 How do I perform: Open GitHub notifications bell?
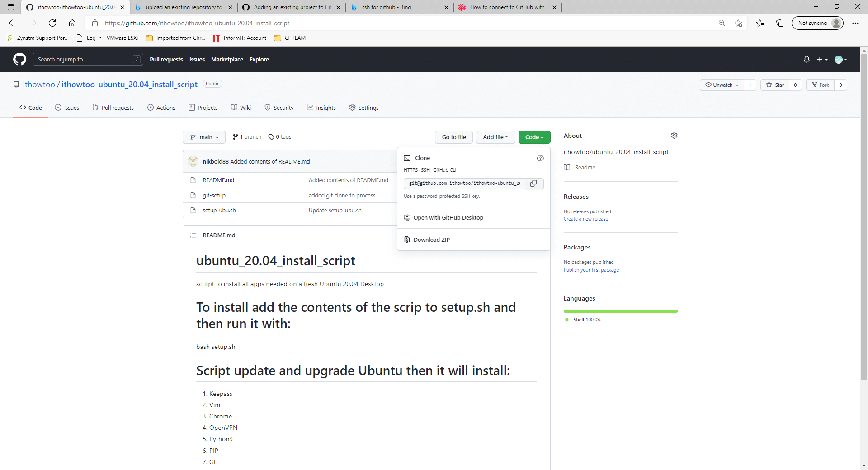coord(807,59)
